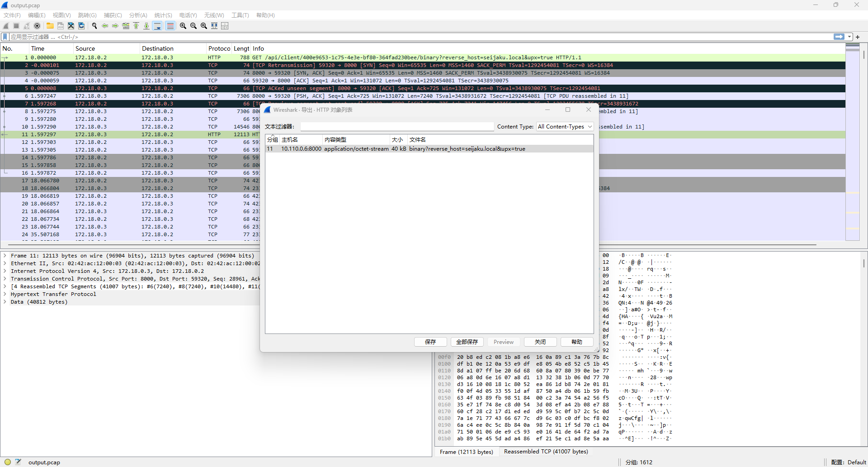Click 全部保存 button in export dialog
This screenshot has width=868, height=467.
pos(467,342)
